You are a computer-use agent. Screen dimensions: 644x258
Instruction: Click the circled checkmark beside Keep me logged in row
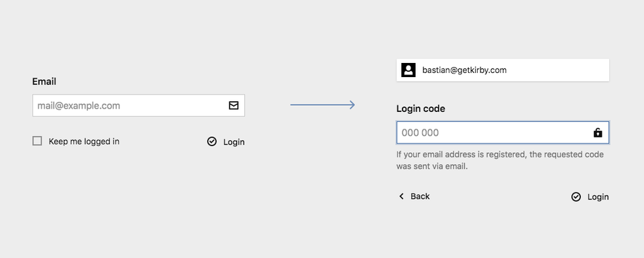pos(212,141)
